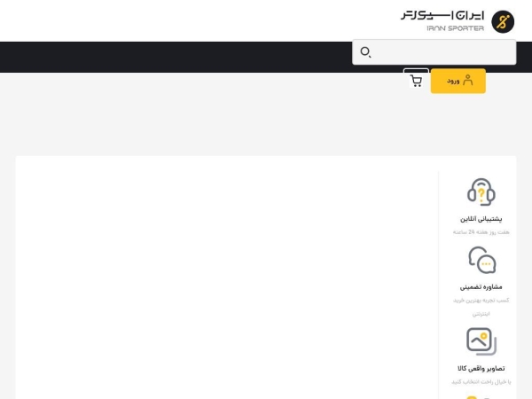The height and width of the screenshot is (399, 532).
Task: Select the مشاوره تضمینی heading
Action: point(481,287)
